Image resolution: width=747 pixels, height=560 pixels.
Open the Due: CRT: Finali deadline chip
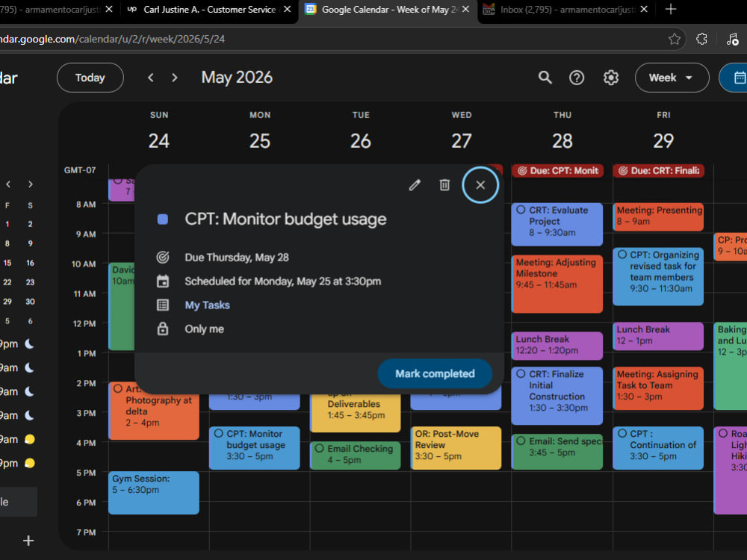point(658,170)
